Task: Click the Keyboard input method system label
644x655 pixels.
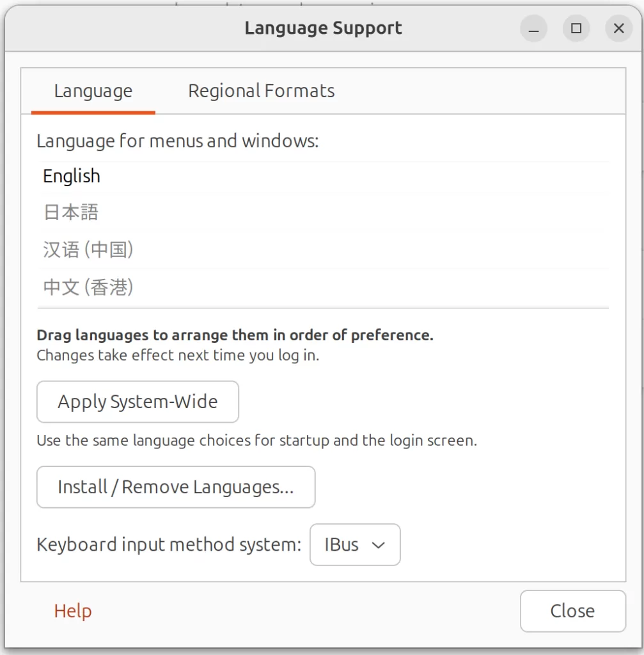Action: click(x=169, y=545)
